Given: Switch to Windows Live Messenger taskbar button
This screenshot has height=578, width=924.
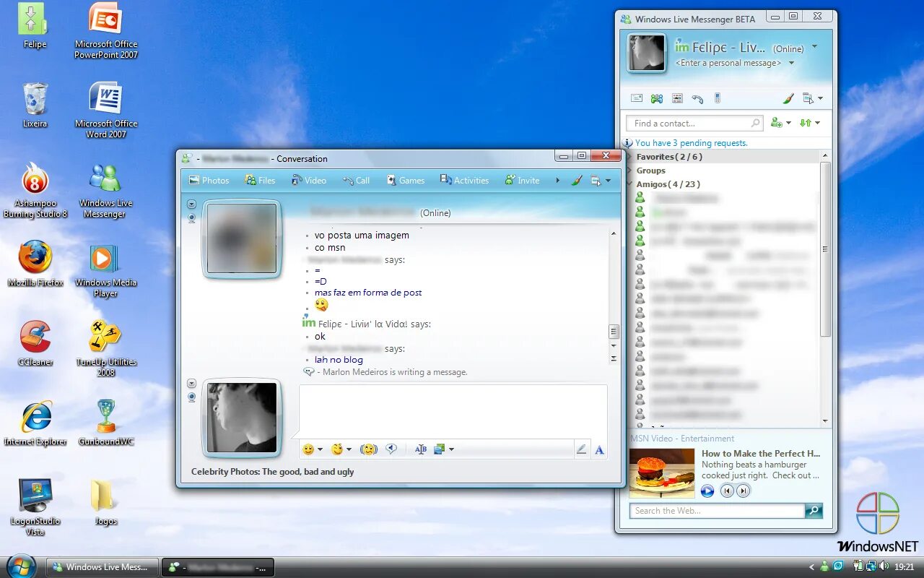Looking at the screenshot, I should (x=103, y=567).
